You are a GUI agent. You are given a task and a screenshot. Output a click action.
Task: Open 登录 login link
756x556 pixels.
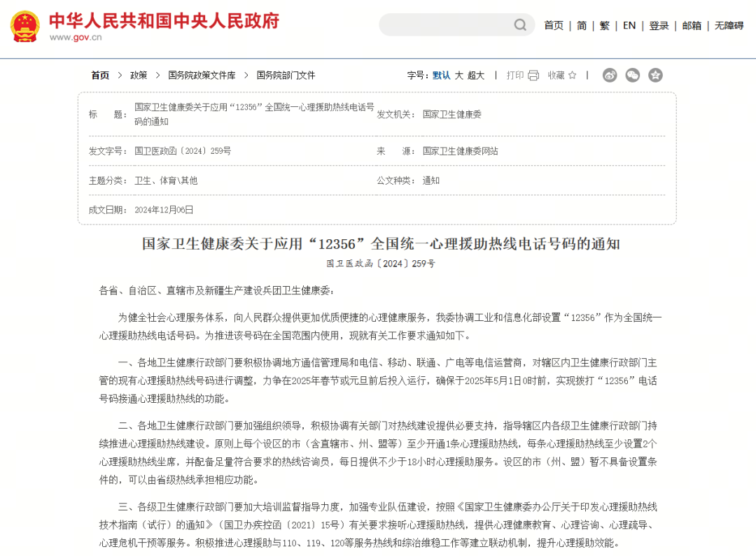click(659, 26)
